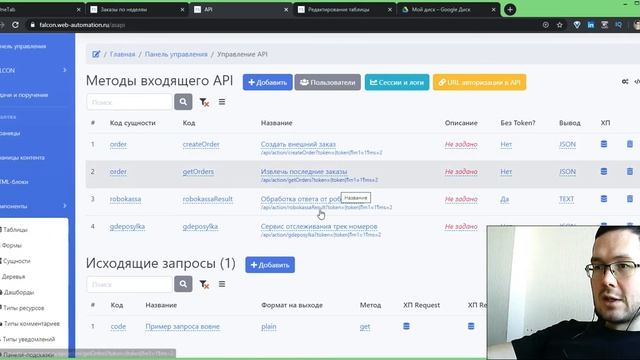
Task: Click Нет token value in the getOrders row
Action: click(x=506, y=171)
